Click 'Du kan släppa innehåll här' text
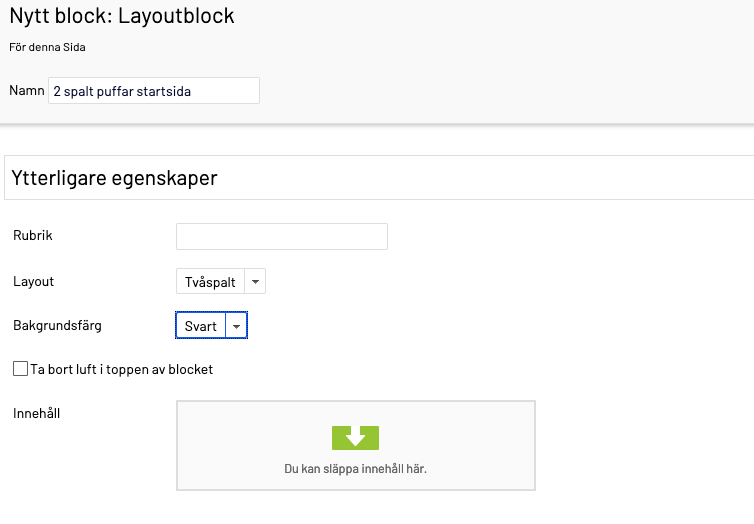 pos(355,469)
